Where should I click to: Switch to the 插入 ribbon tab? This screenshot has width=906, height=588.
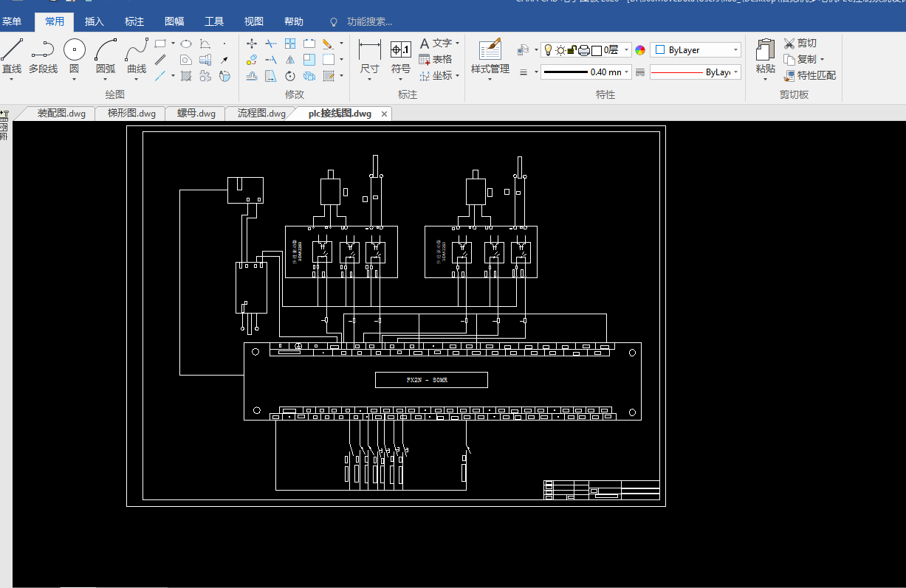95,22
